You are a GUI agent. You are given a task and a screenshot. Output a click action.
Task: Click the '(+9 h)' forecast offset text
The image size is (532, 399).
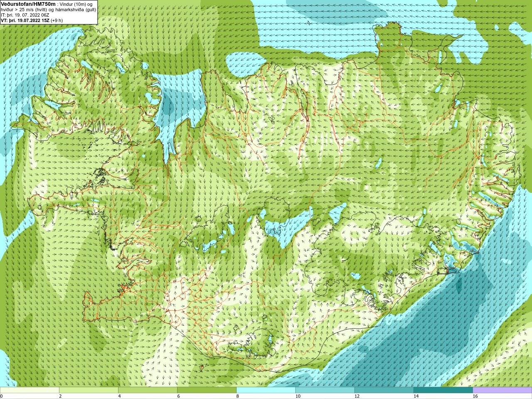(57, 20)
